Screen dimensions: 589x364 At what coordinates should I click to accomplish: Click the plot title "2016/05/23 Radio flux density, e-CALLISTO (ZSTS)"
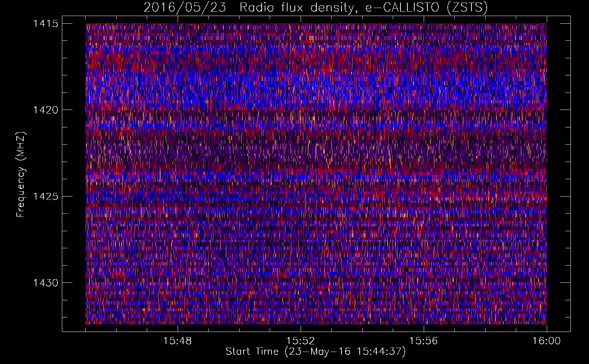316,7
